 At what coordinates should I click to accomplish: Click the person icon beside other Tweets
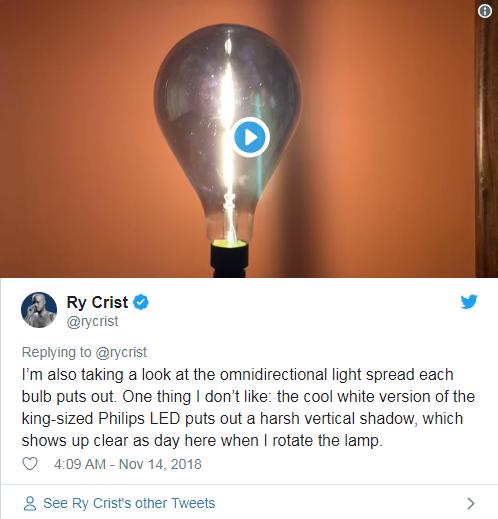click(x=30, y=503)
